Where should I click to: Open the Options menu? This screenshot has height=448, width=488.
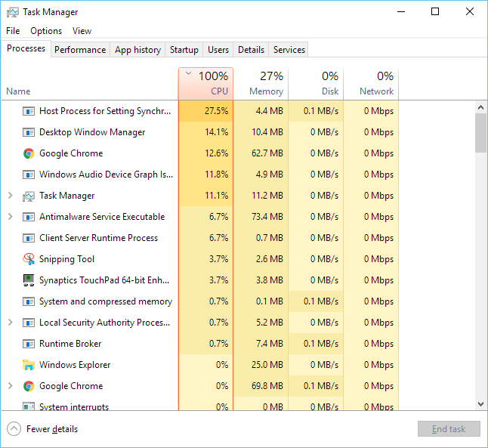(x=46, y=31)
